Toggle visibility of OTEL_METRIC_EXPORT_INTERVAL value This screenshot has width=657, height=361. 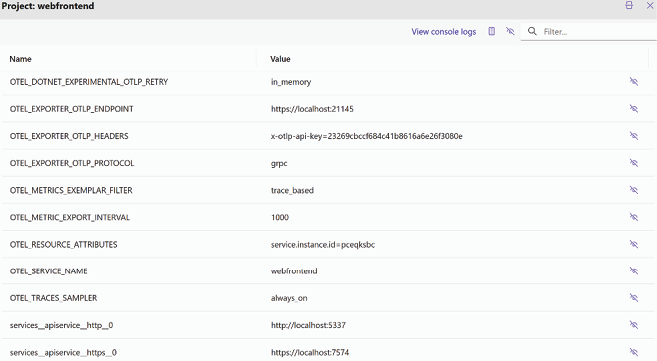pos(634,217)
